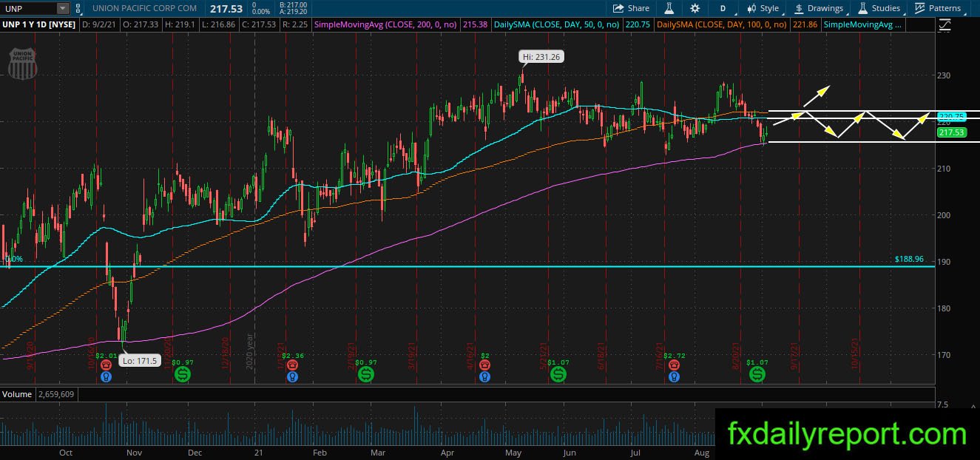Click the UNP 1 Y 1D [NYSE] chart title
This screenshot has width=980, height=460.
tap(39, 25)
